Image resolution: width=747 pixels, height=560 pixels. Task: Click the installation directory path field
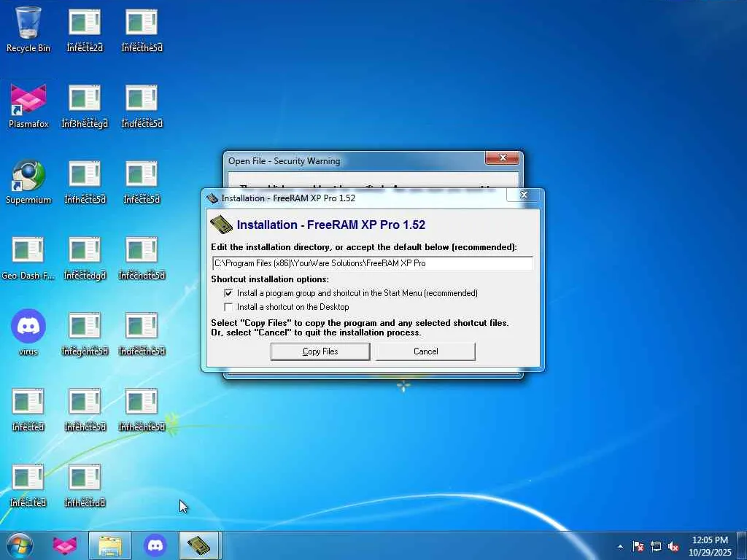point(373,262)
